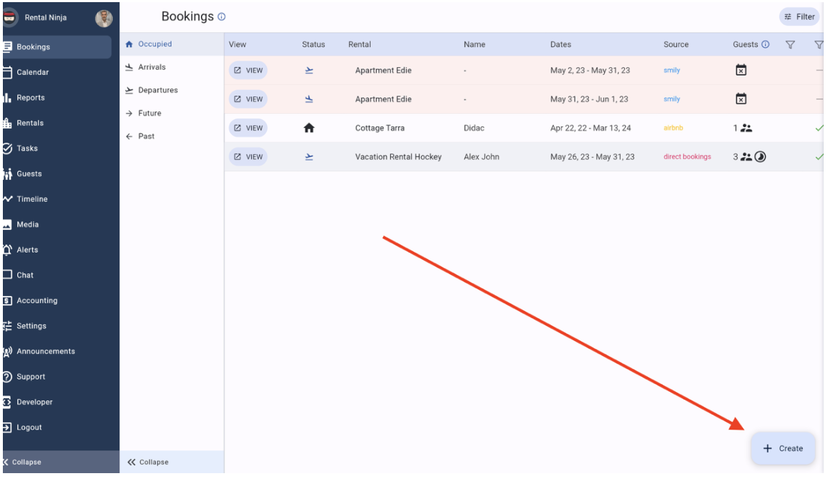Click the guests info icon in column header
This screenshot has width=828, height=481.
[765, 45]
